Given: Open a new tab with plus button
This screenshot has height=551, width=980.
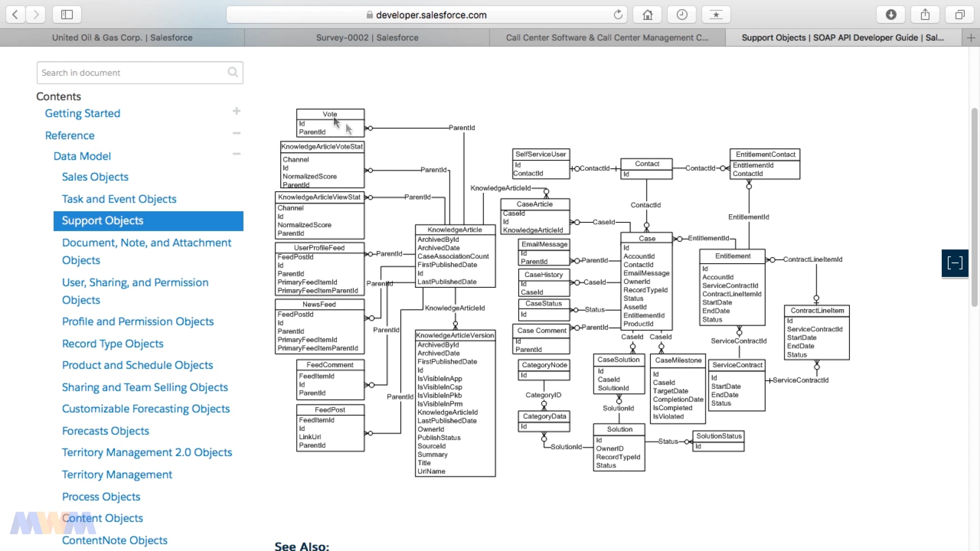Looking at the screenshot, I should pos(971,38).
